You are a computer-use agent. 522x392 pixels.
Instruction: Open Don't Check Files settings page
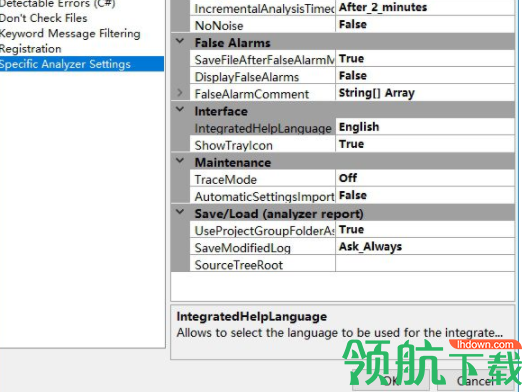[x=43, y=18]
